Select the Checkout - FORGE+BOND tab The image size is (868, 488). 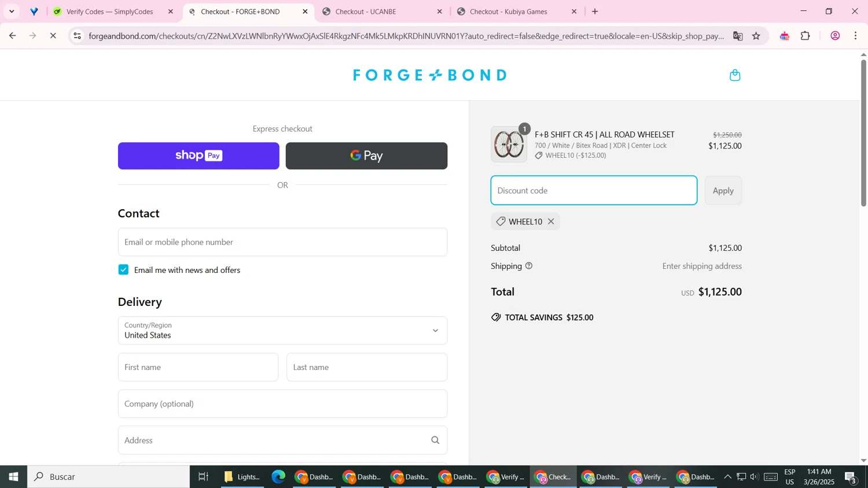(x=248, y=12)
